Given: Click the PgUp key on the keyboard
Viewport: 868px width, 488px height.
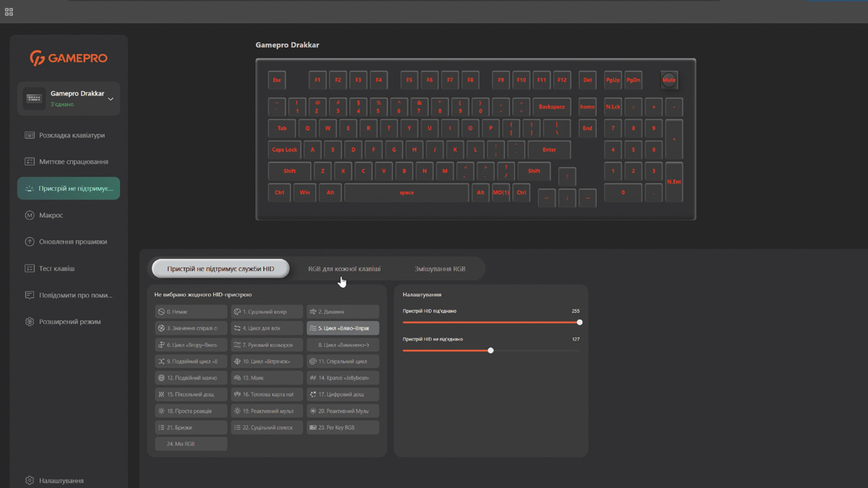Looking at the screenshot, I should tap(613, 80).
